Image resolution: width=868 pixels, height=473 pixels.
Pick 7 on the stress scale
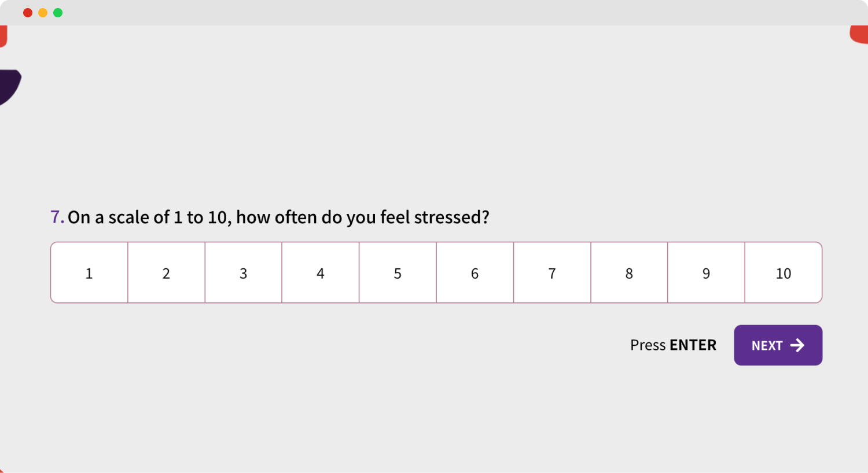point(552,273)
